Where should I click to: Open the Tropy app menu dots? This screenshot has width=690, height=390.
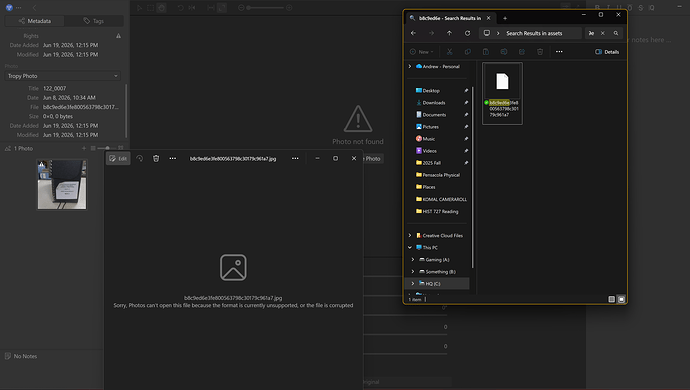click(18, 7)
